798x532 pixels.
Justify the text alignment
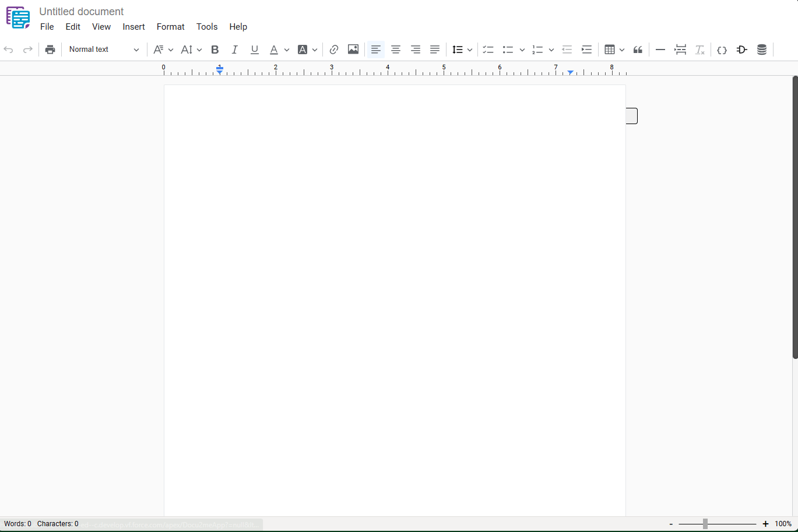pyautogui.click(x=435, y=50)
